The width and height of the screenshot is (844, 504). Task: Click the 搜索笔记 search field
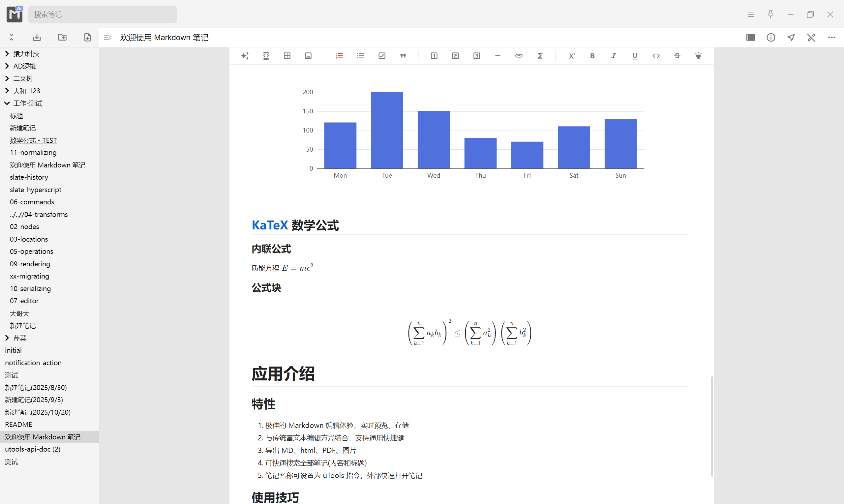point(102,15)
